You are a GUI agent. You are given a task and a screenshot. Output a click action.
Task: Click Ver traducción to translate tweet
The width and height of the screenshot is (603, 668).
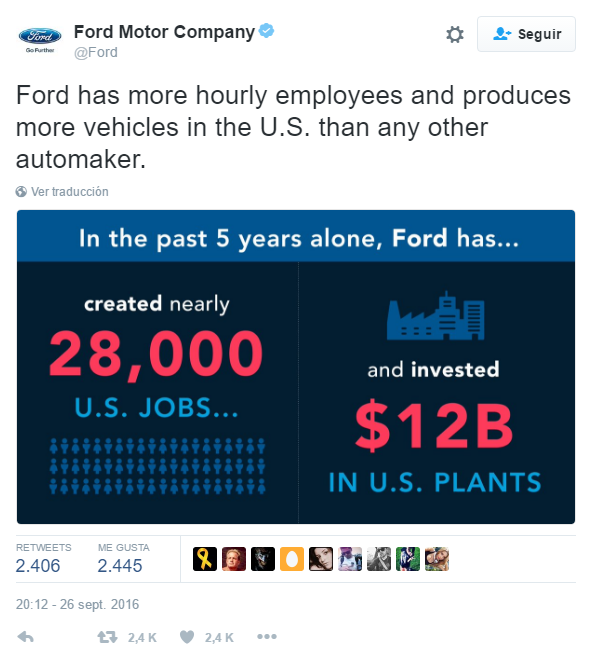click(x=69, y=192)
